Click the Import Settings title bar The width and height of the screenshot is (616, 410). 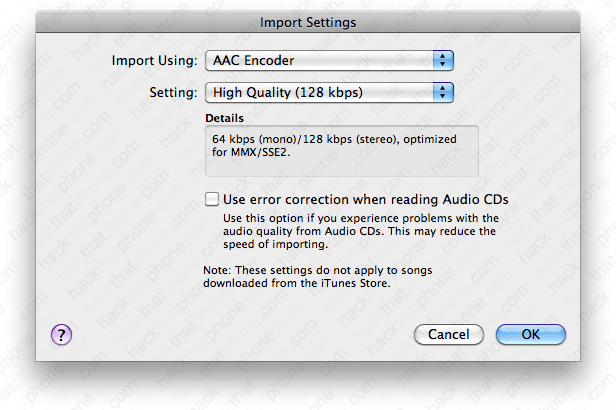point(308,20)
